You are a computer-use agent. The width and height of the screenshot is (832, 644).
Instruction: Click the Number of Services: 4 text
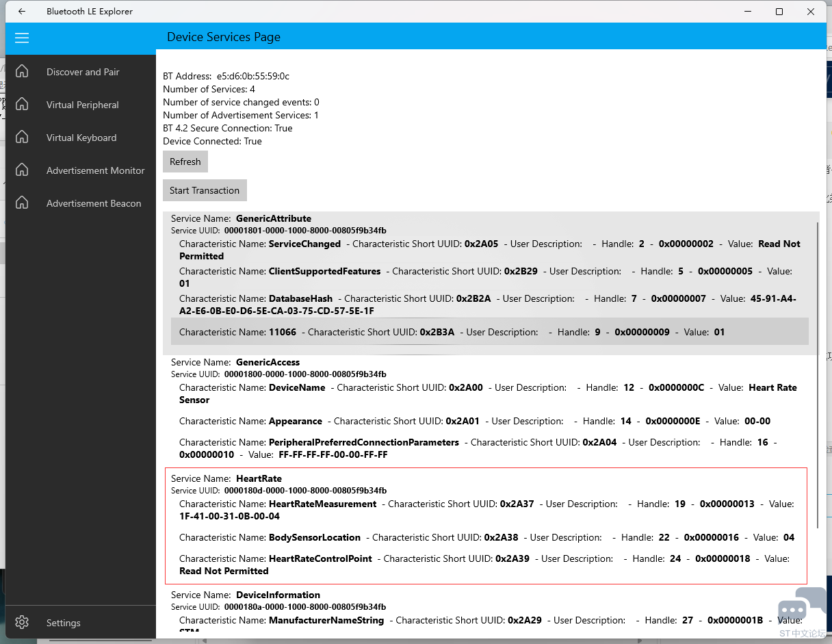tap(209, 89)
